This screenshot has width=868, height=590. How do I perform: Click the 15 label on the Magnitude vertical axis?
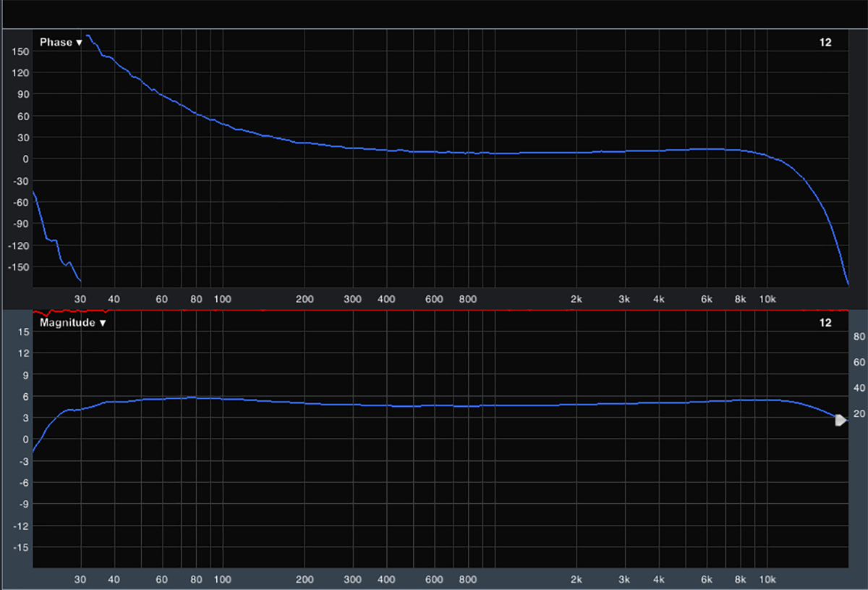point(22,332)
